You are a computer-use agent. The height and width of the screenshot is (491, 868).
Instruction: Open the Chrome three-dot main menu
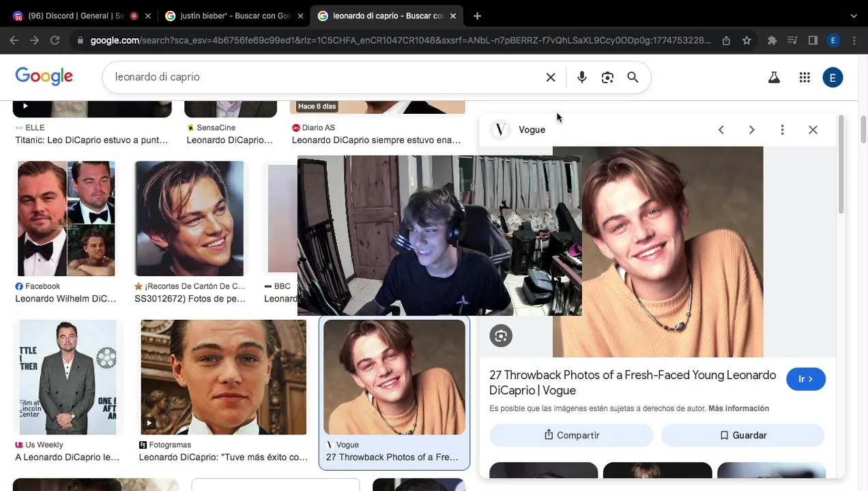pyautogui.click(x=854, y=40)
